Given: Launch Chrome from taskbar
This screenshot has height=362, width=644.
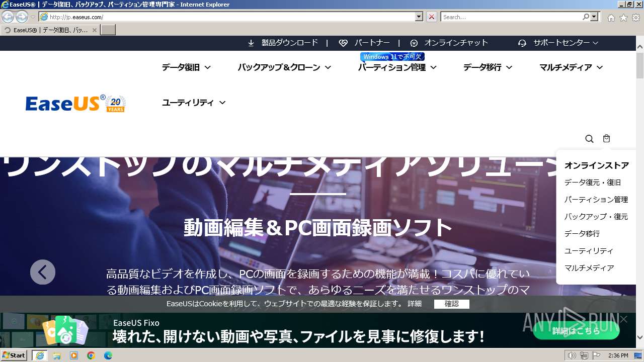Looking at the screenshot, I should point(91,355).
